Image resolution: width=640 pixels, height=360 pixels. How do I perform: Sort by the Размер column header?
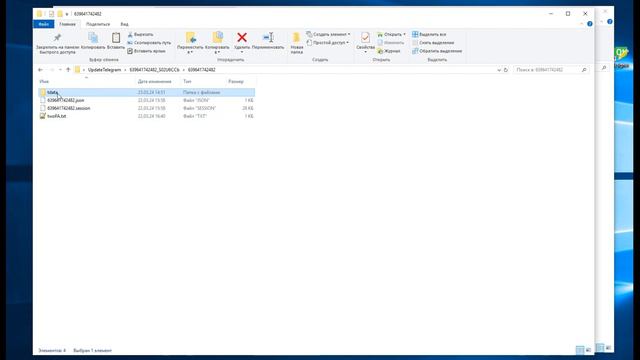236,82
